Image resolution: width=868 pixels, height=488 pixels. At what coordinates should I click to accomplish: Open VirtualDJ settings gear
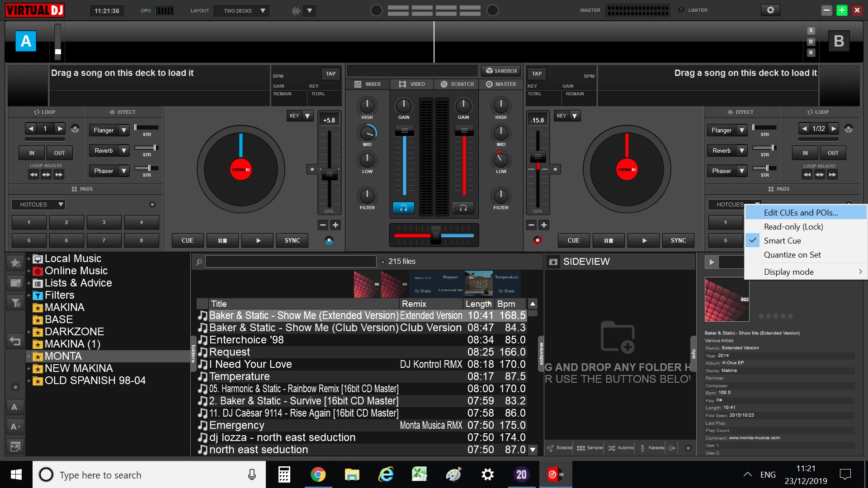coord(770,10)
